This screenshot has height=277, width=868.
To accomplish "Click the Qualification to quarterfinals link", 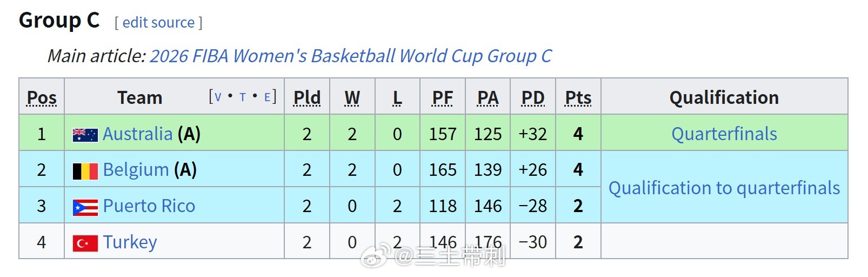I will coord(724,188).
